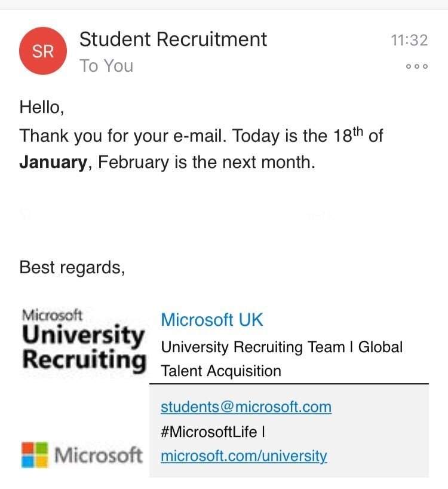Expand the "To You" recipient details
This screenshot has width=448, height=489.
(x=106, y=66)
